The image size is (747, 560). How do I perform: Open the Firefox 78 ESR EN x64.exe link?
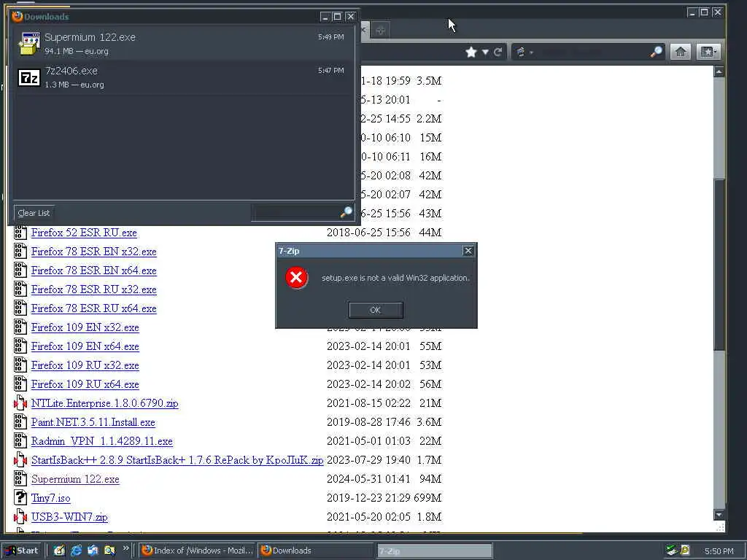(94, 271)
